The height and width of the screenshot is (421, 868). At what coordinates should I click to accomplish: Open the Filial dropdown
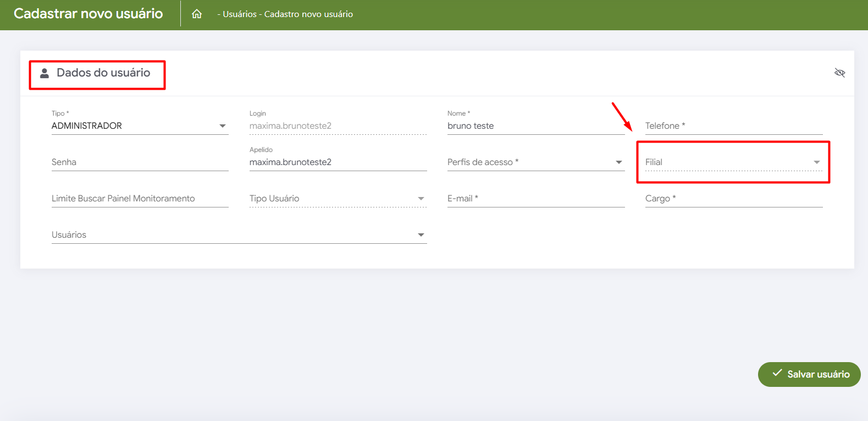(x=733, y=162)
